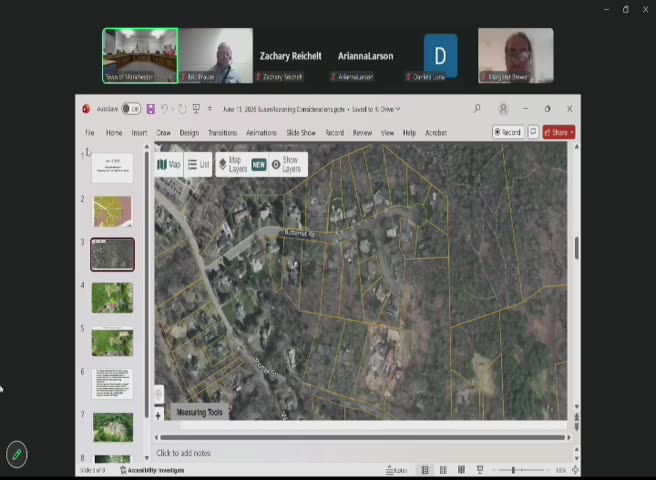
Task: Click Next Slide double-arrow under the vertical scrollbar
Action: [x=577, y=427]
